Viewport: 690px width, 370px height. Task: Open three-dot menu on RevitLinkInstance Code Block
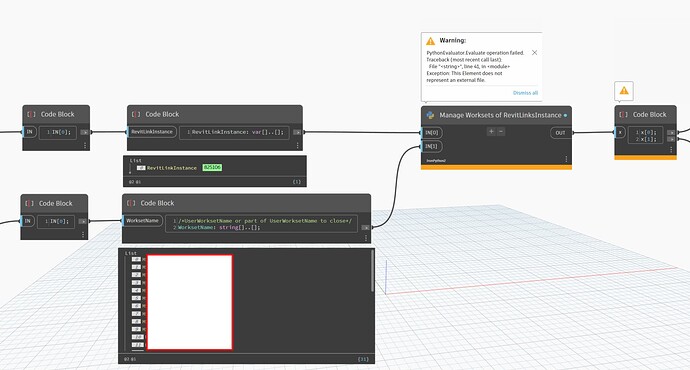click(x=297, y=145)
